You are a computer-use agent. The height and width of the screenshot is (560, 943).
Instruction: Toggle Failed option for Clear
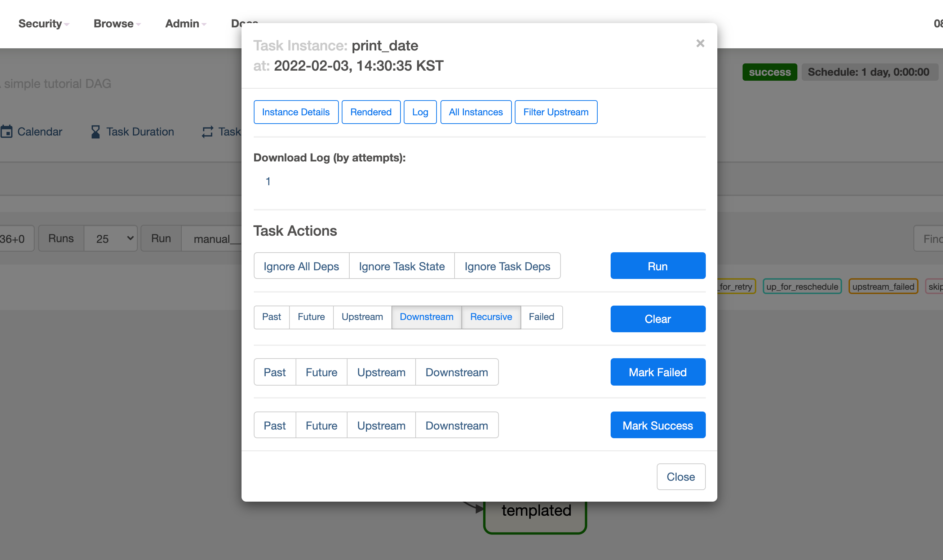click(541, 317)
